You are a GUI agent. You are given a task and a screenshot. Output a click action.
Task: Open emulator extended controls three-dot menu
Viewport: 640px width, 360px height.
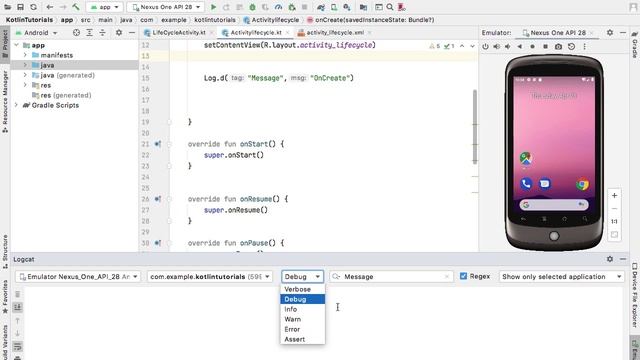[x=584, y=47]
